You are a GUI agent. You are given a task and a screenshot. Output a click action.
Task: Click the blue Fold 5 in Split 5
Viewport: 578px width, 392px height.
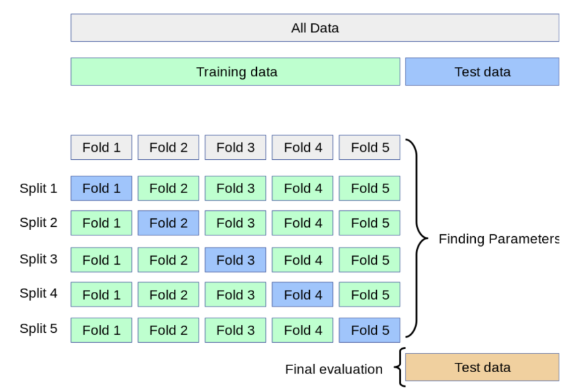pyautogui.click(x=370, y=330)
